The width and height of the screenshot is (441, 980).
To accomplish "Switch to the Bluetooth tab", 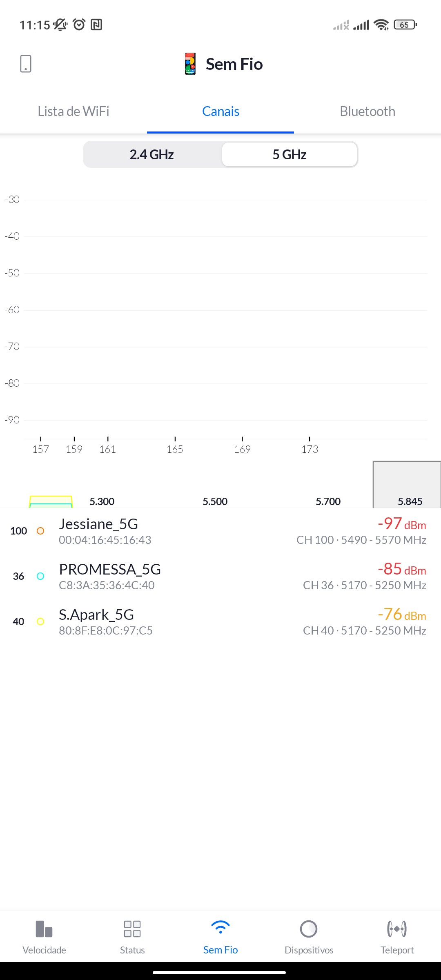I will [x=367, y=111].
